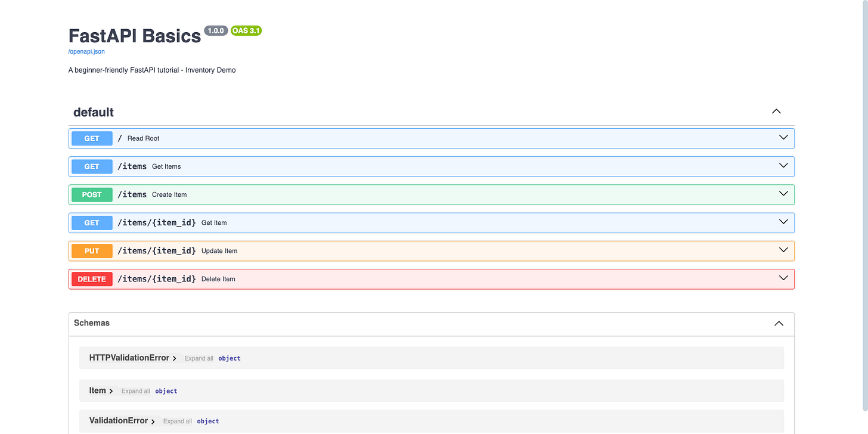This screenshot has height=434, width=868.
Task: Click the Create Item label
Action: click(169, 194)
